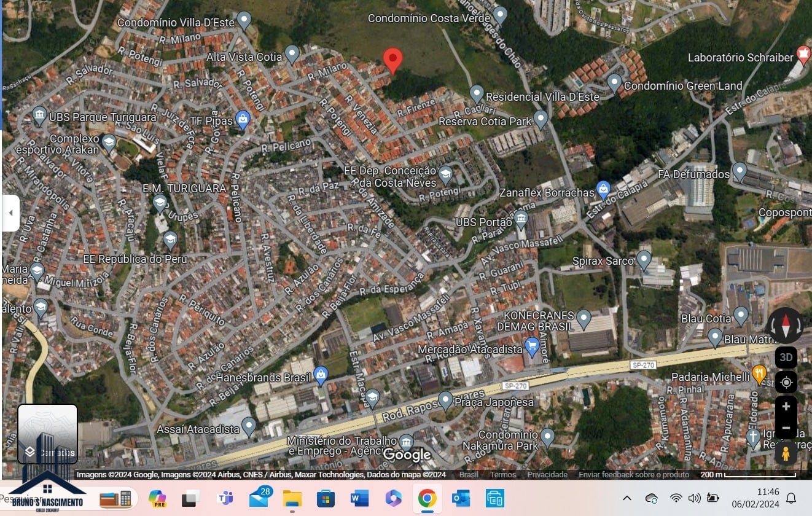812x516 pixels.
Task: Open the Termos footer link
Action: click(x=503, y=475)
